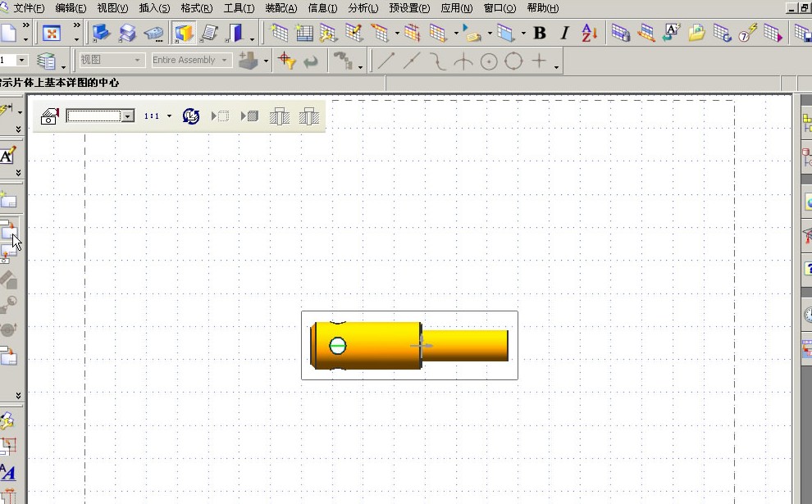812x504 pixels.
Task: Click the selection filter crosshair funnel icon
Action: (286, 61)
